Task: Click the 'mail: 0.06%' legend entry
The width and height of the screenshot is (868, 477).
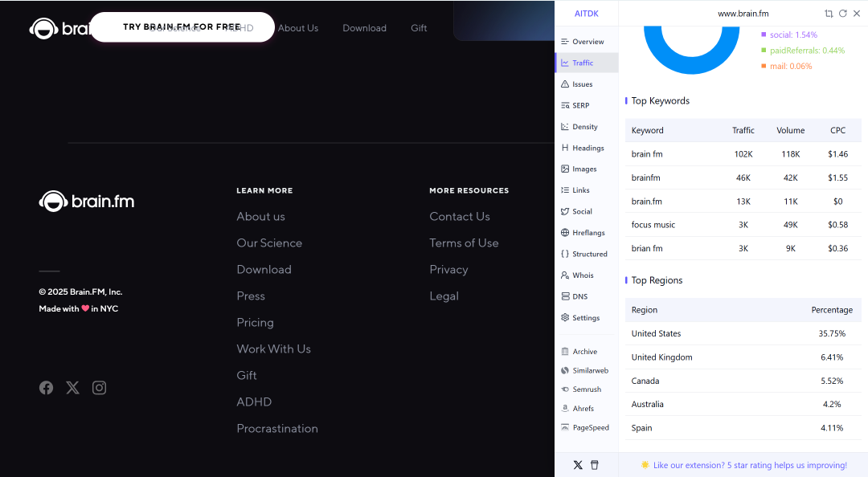Action: click(787, 67)
